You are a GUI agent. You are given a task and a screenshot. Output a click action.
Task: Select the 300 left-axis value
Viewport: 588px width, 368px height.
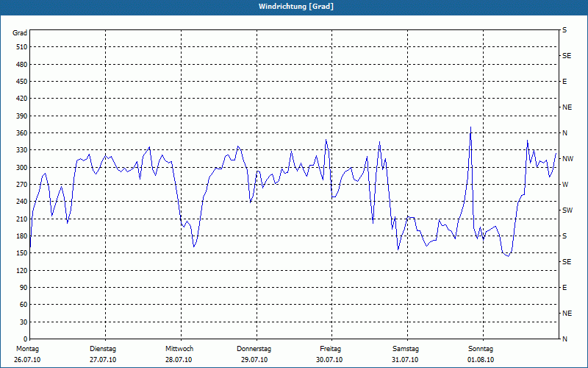[x=21, y=168]
